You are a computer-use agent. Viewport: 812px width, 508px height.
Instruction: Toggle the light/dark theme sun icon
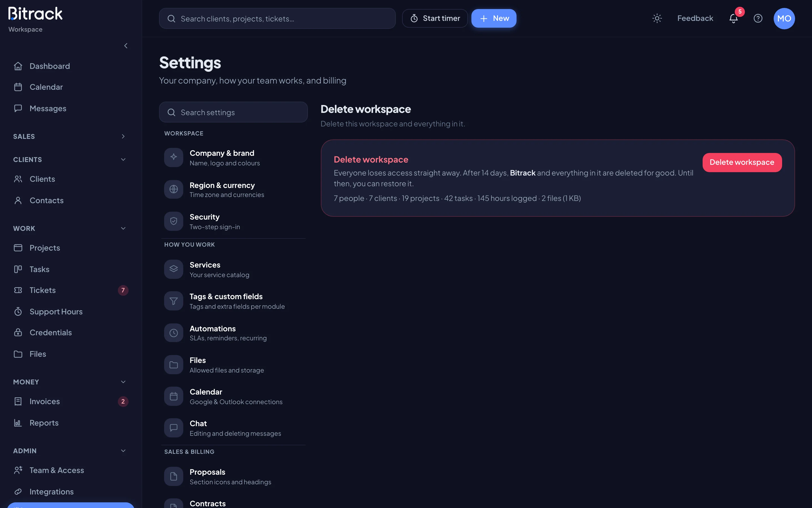coord(657,18)
